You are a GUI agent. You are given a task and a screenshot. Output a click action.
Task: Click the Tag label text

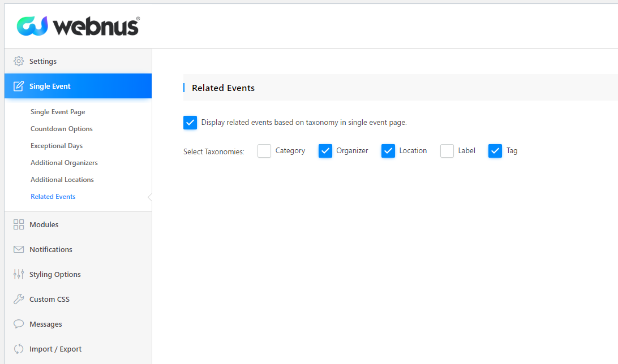(x=512, y=151)
